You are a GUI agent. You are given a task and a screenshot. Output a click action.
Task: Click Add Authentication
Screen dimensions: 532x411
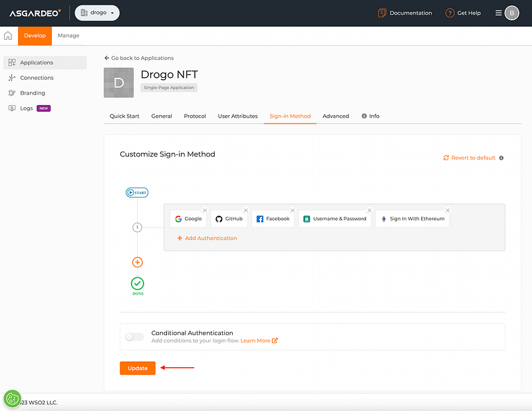pyautogui.click(x=207, y=238)
